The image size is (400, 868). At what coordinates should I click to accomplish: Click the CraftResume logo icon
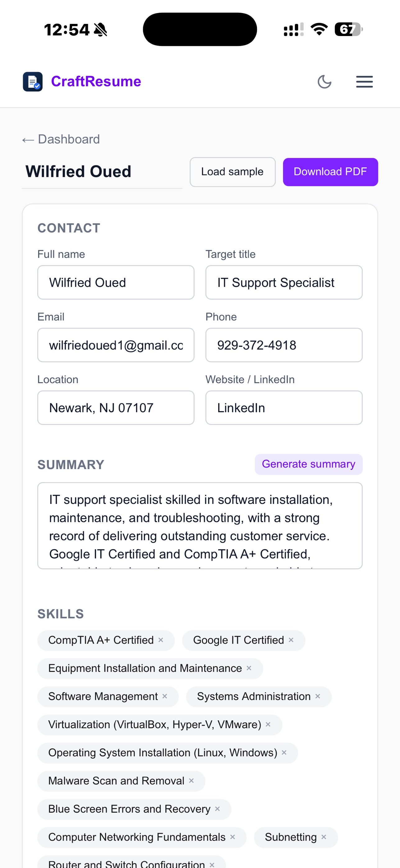33,82
